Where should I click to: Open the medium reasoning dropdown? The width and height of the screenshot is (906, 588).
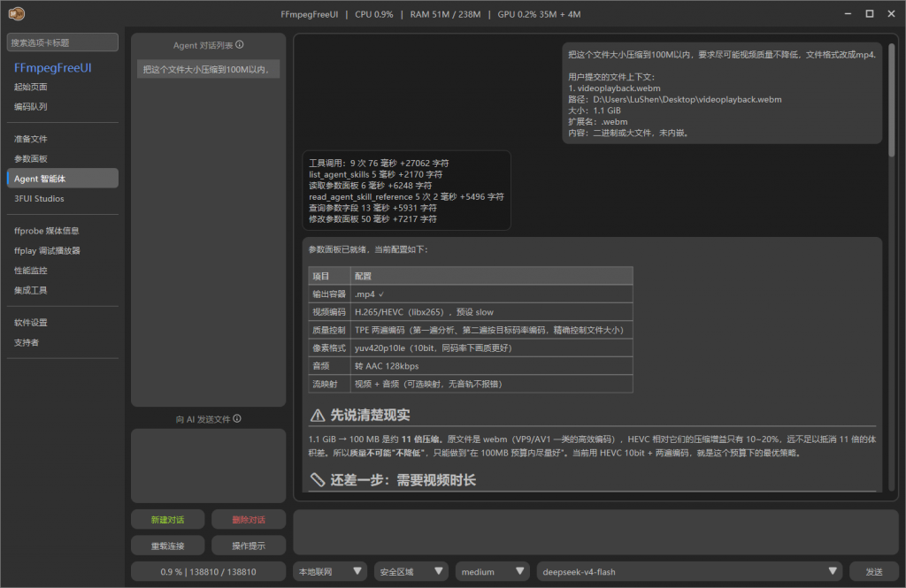(x=492, y=572)
